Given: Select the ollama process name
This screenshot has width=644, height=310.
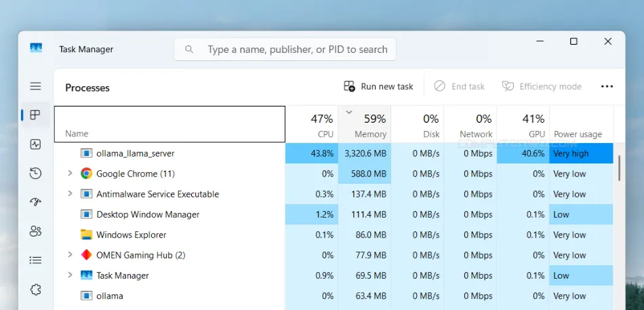Looking at the screenshot, I should 110,296.
